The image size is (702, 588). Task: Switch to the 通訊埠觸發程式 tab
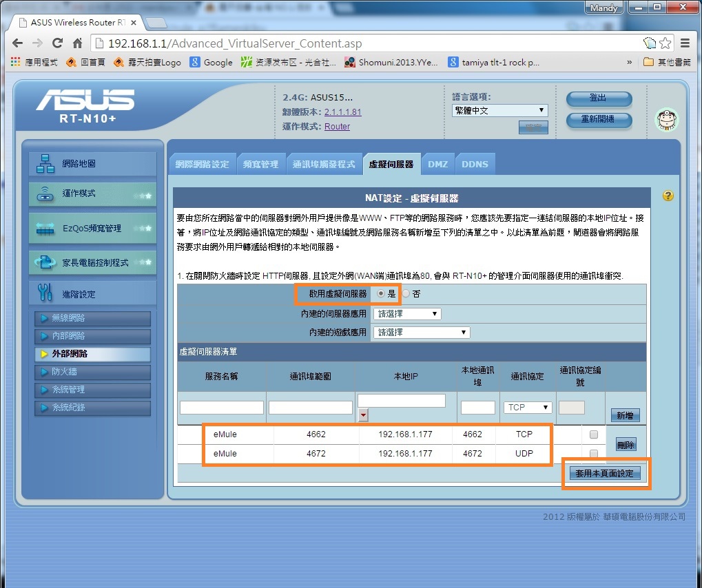coord(324,165)
